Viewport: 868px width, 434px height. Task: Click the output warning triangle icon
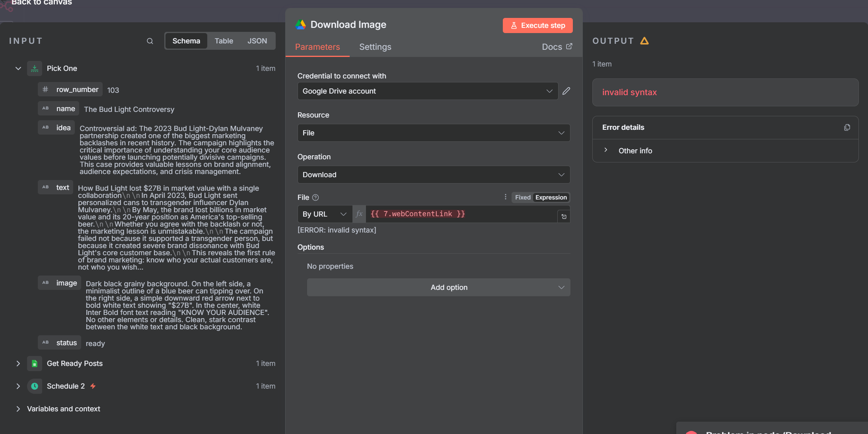[644, 41]
